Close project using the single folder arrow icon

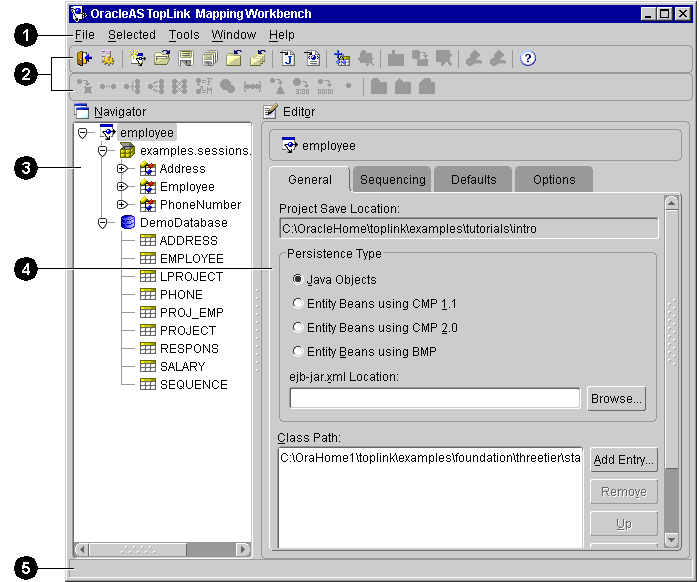(234, 58)
